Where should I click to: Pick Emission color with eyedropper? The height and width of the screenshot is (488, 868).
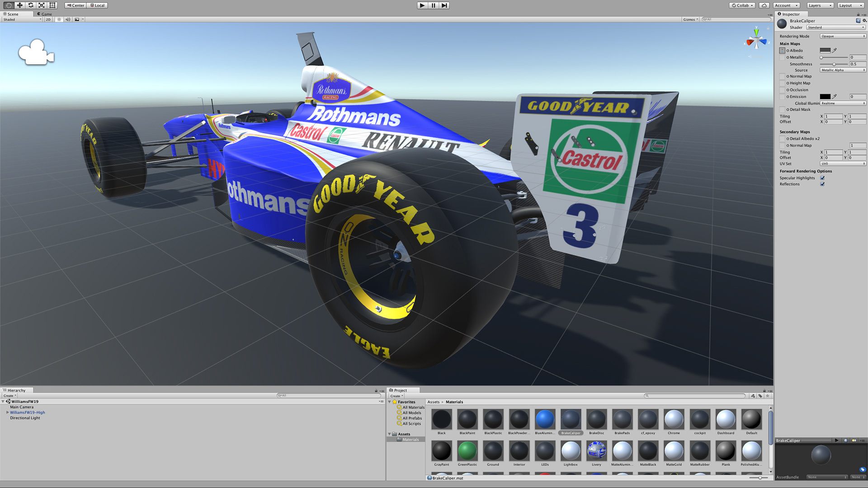pos(835,97)
